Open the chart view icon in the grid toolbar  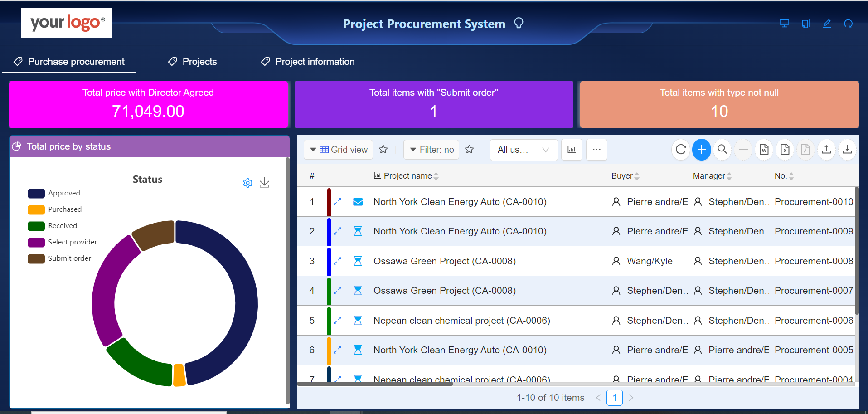[572, 150]
